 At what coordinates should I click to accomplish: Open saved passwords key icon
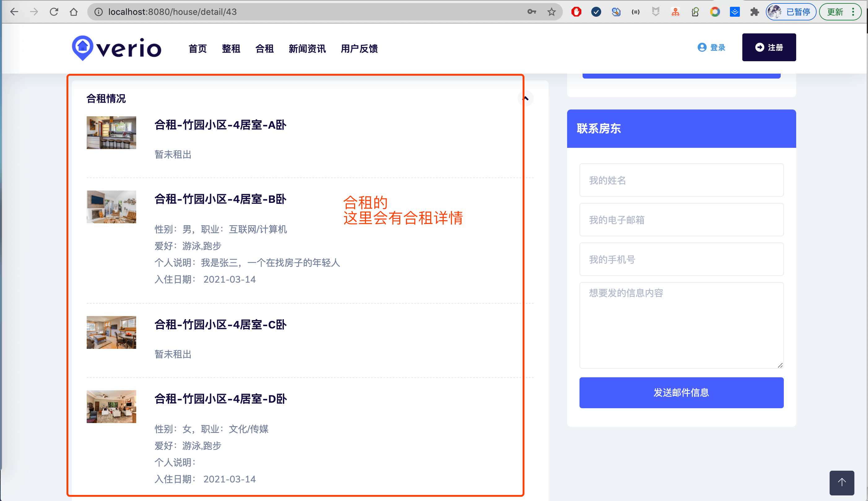[532, 12]
